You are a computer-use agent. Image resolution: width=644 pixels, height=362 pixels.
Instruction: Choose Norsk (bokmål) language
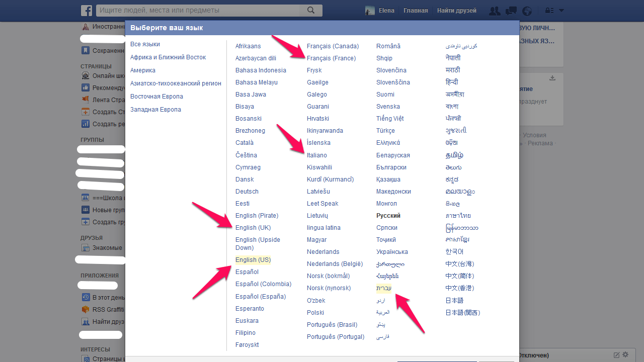[x=328, y=276]
